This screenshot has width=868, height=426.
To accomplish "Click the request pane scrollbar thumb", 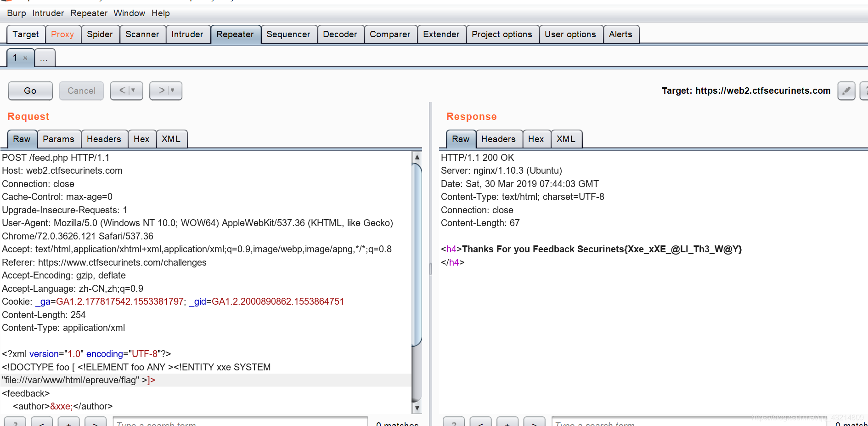I will click(417, 255).
